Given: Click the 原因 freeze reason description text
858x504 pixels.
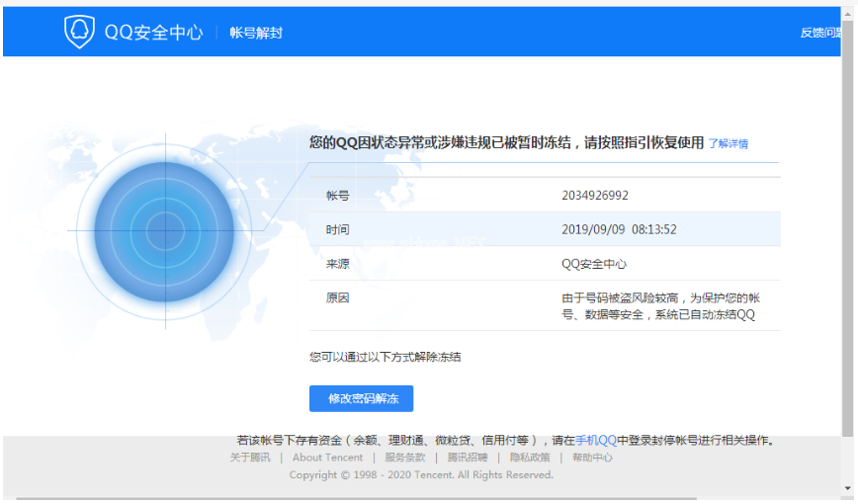Looking at the screenshot, I should 659,306.
